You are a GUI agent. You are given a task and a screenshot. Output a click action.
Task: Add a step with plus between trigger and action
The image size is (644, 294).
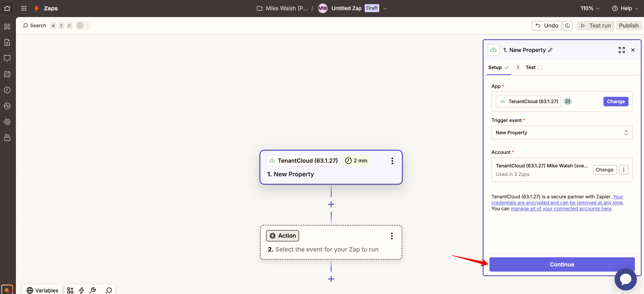point(331,204)
